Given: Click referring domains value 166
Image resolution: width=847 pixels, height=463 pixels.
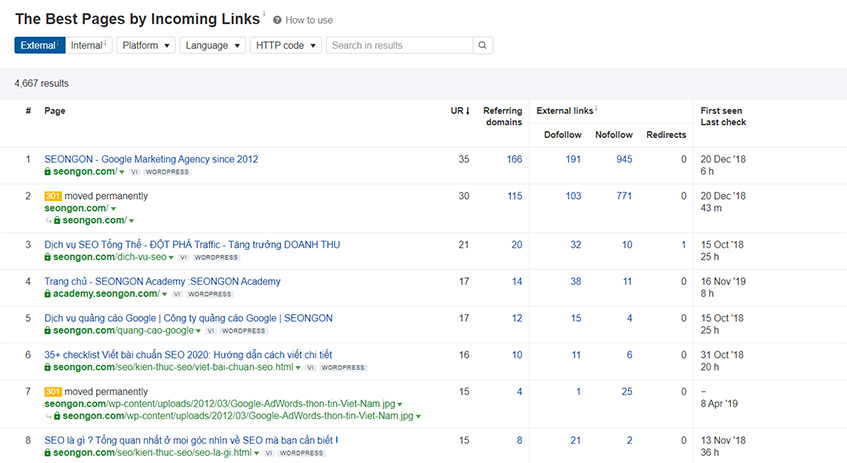Looking at the screenshot, I should (x=514, y=159).
